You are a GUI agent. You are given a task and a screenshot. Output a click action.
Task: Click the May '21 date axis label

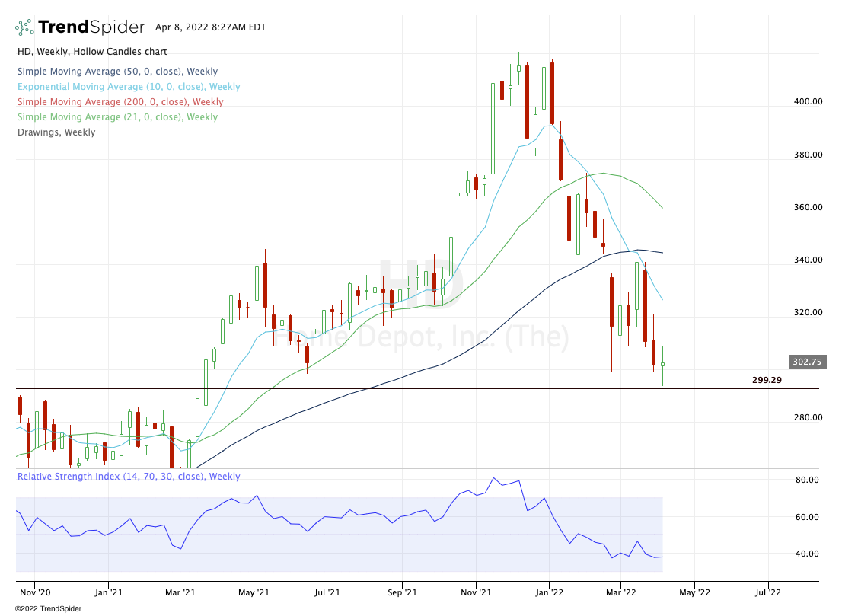pos(254,592)
